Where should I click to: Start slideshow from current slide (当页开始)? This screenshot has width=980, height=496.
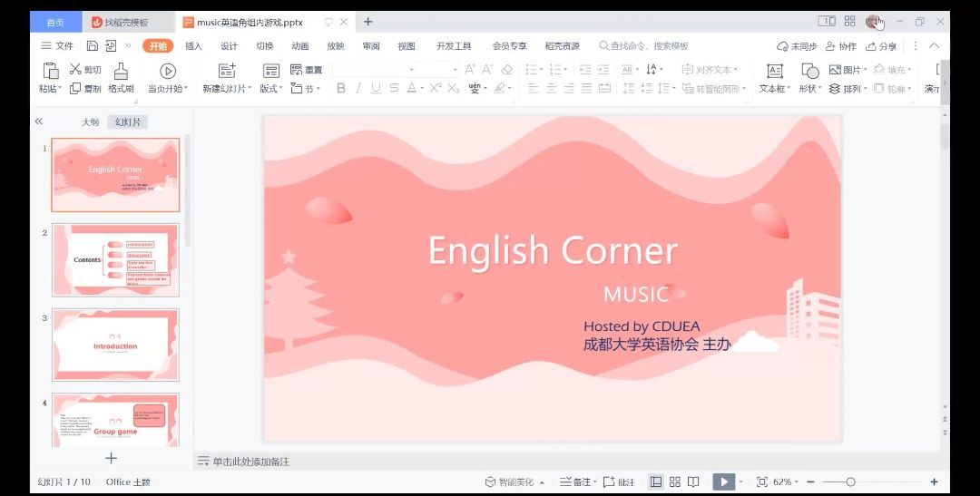click(168, 72)
